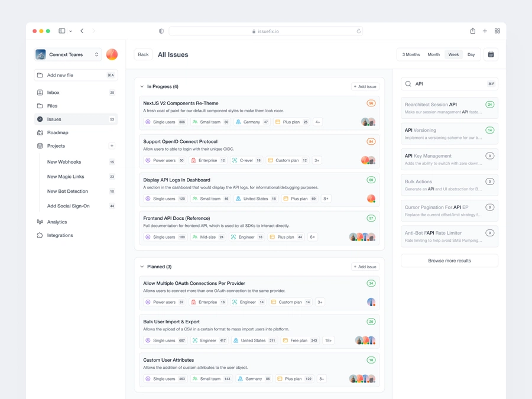This screenshot has width=532, height=399.
Task: Toggle the browser sidebar panel icon
Action: pyautogui.click(x=62, y=31)
